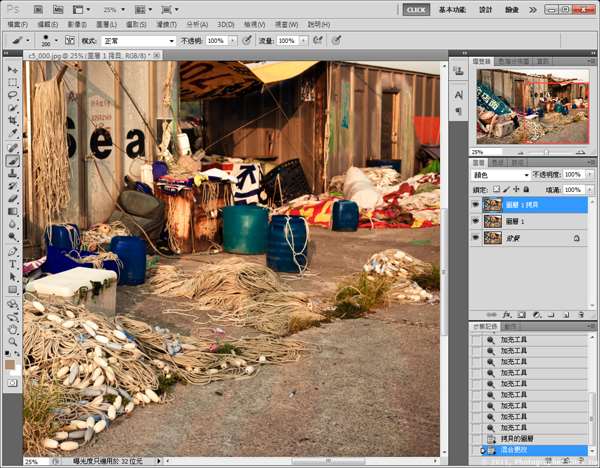Open the Brush Preset picker dropdown
Viewport: 600px width, 468px height.
[x=56, y=40]
